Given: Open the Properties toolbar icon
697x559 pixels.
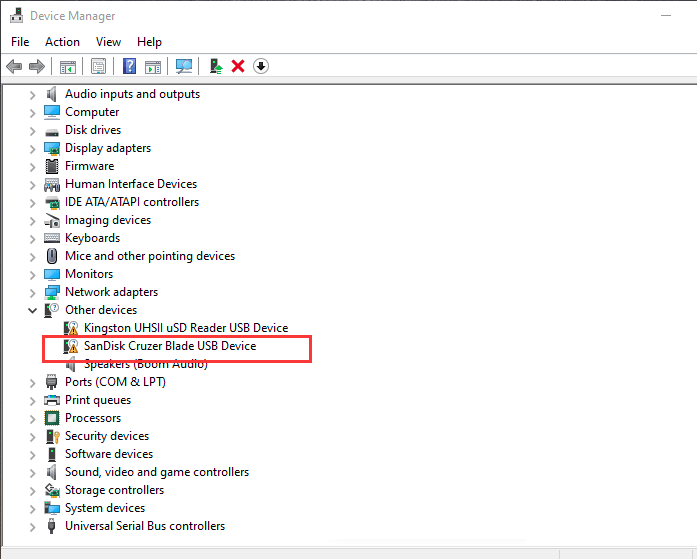Looking at the screenshot, I should click(x=98, y=67).
